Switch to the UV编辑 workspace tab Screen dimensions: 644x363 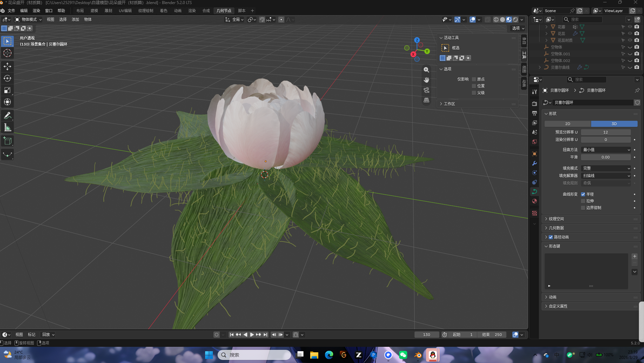click(125, 11)
